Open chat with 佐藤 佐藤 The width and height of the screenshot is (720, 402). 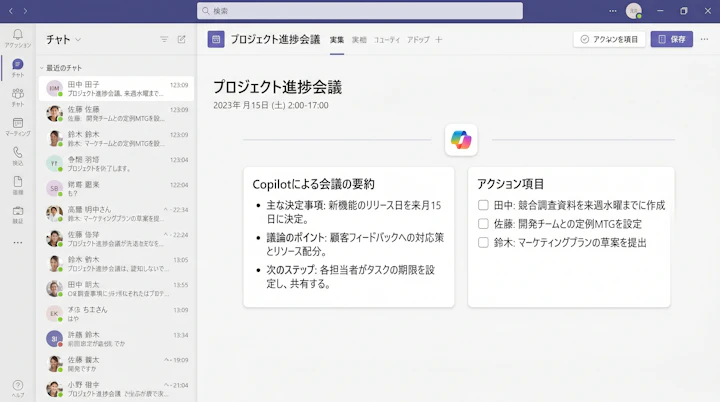[x=116, y=113]
